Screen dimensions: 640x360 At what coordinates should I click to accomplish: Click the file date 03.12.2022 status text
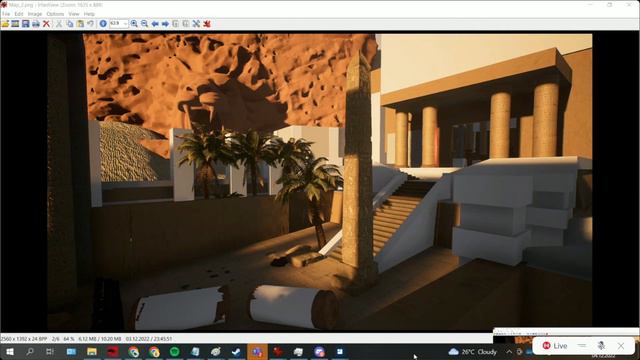pos(149,339)
